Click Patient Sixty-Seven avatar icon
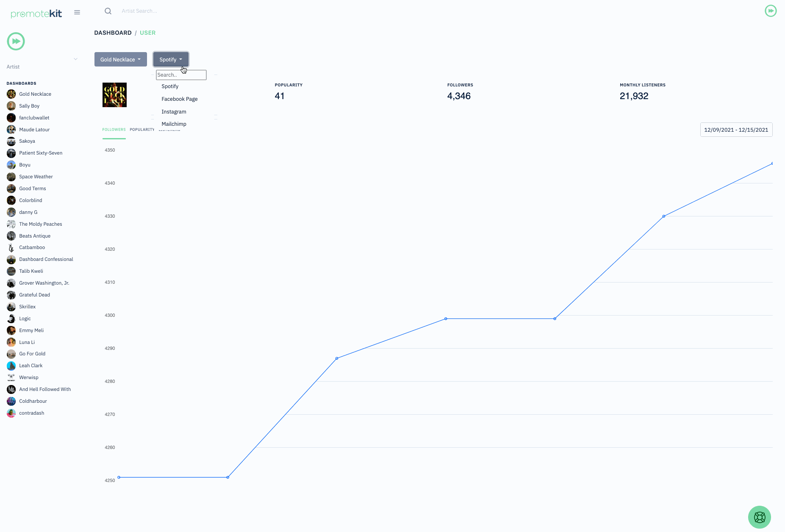This screenshot has height=532, width=785. (x=11, y=153)
